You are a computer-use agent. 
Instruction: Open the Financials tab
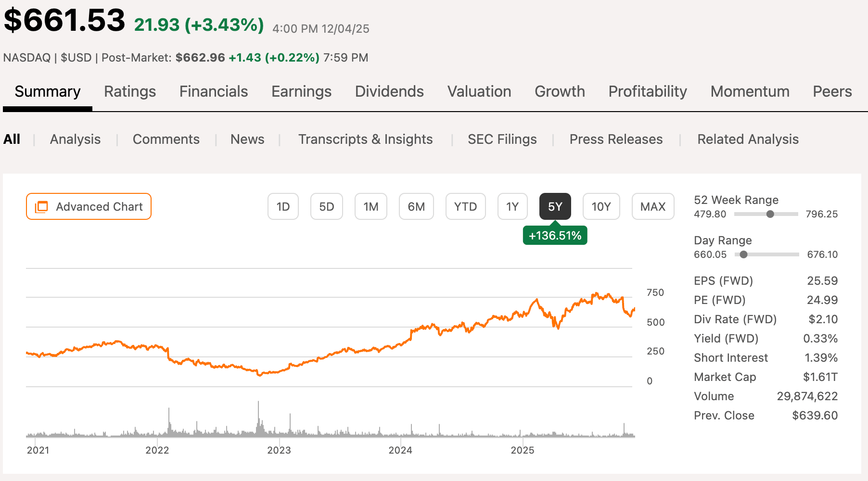pyautogui.click(x=213, y=91)
